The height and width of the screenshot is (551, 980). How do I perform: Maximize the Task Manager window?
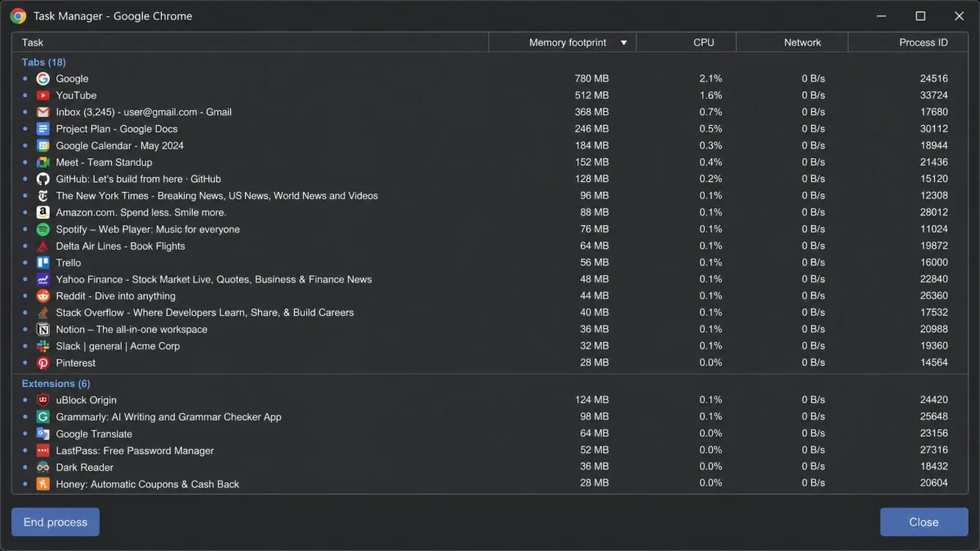click(920, 16)
